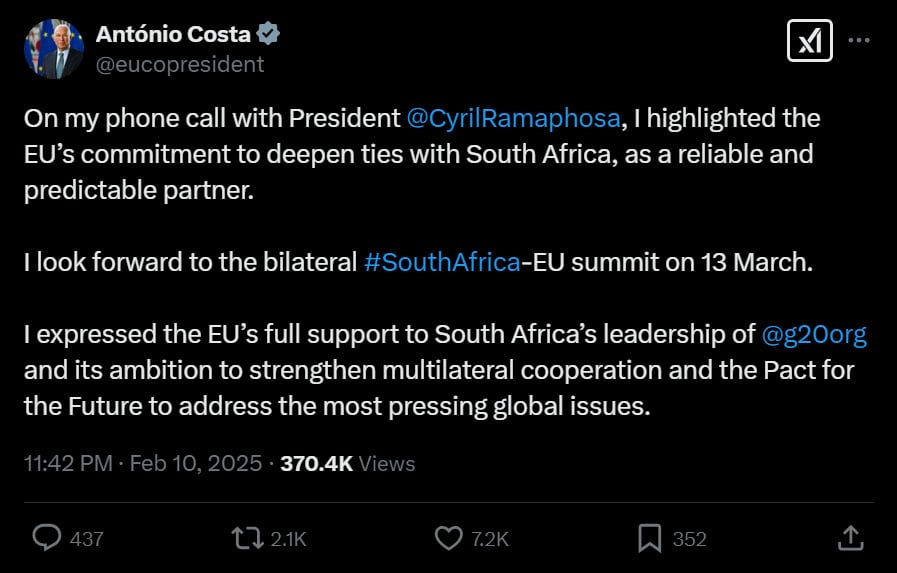Click the reply speech bubble icon
Viewport: 897px width, 573px height.
pyautogui.click(x=47, y=539)
